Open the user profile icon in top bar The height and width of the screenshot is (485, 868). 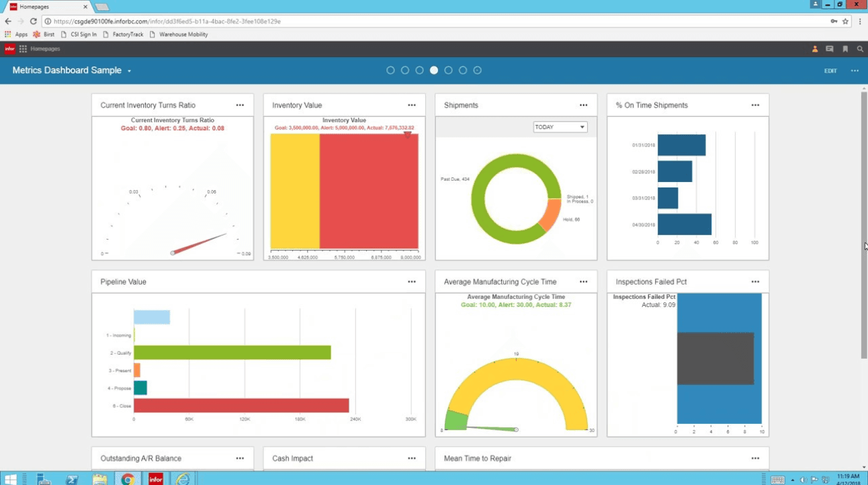point(814,48)
